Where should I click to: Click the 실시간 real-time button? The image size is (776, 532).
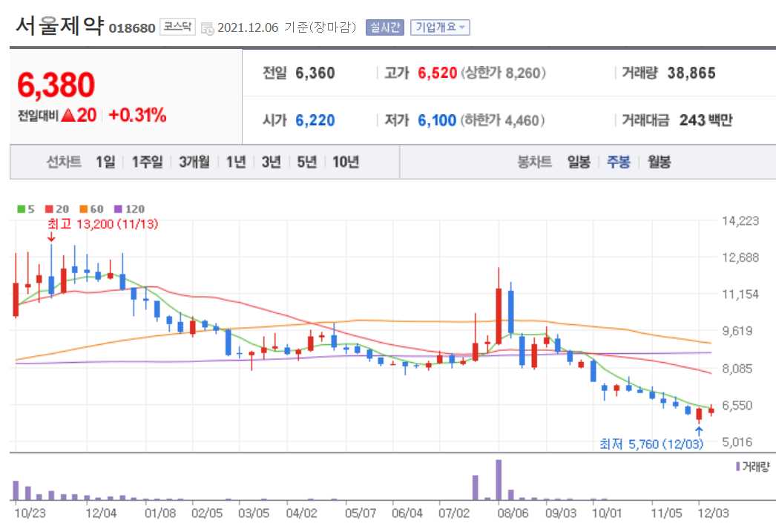387,28
